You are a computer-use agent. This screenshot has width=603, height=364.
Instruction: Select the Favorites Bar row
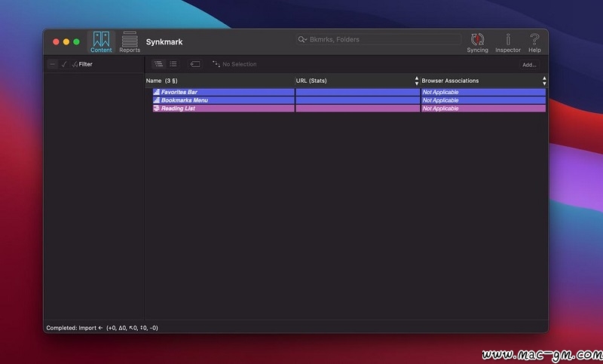click(349, 92)
